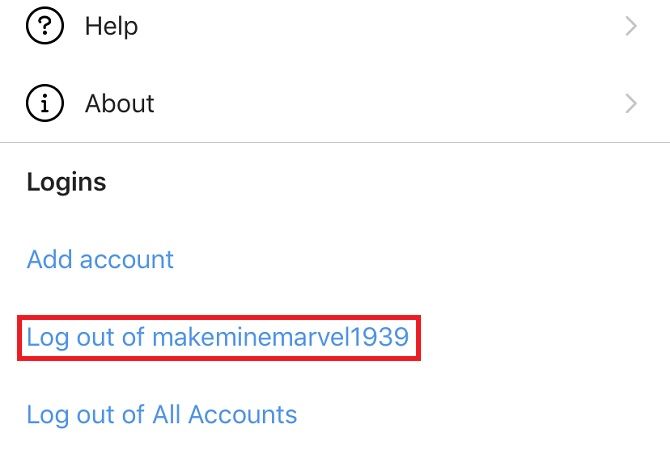Open the Help chevron arrow
The width and height of the screenshot is (670, 458).
click(x=631, y=26)
